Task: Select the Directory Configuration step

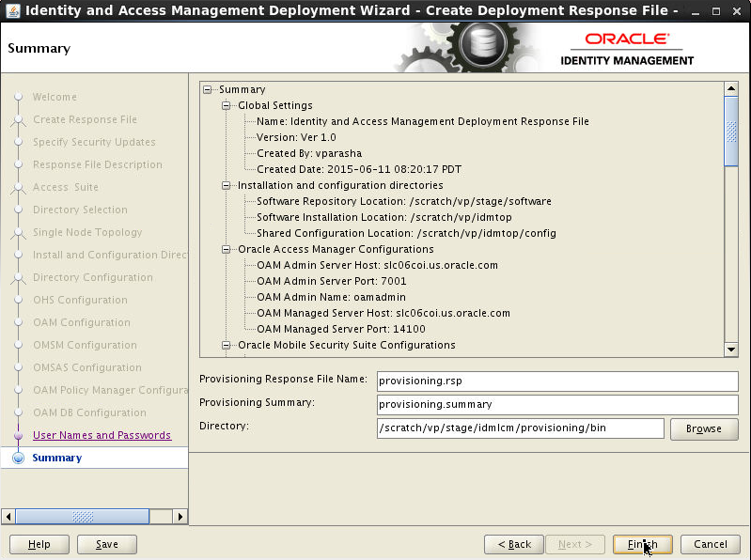Action: pos(92,277)
